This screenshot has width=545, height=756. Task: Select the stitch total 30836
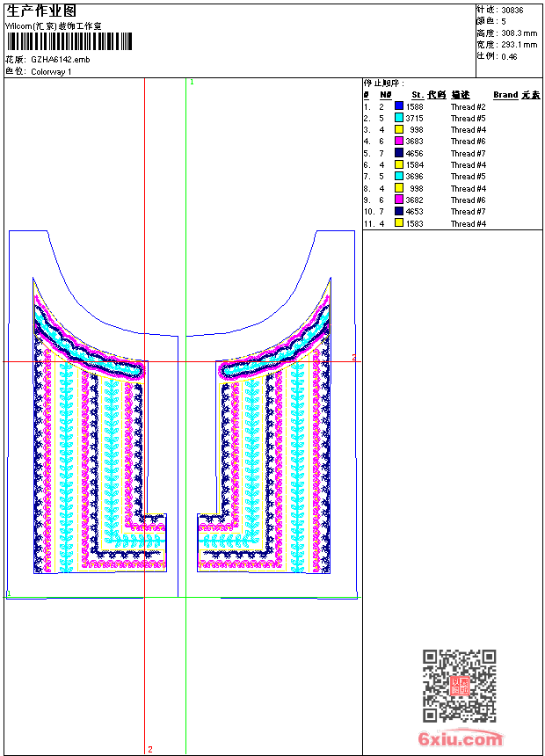[x=512, y=11]
